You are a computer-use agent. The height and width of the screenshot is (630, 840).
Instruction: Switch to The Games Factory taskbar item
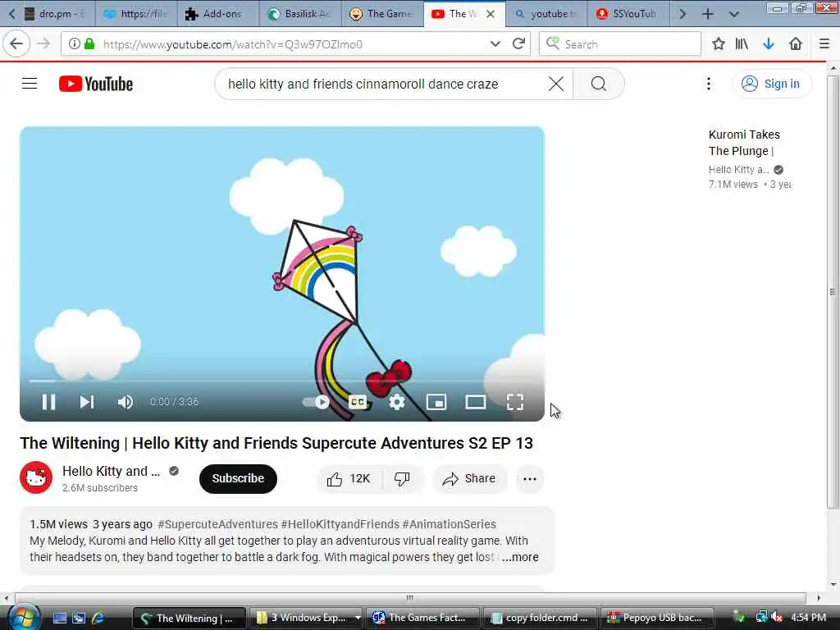422,618
